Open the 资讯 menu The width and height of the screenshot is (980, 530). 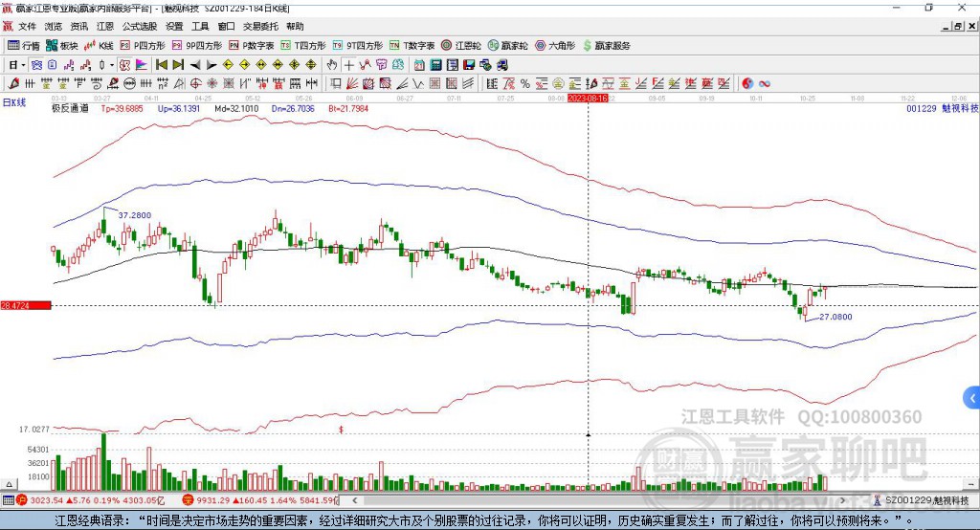pos(78,26)
